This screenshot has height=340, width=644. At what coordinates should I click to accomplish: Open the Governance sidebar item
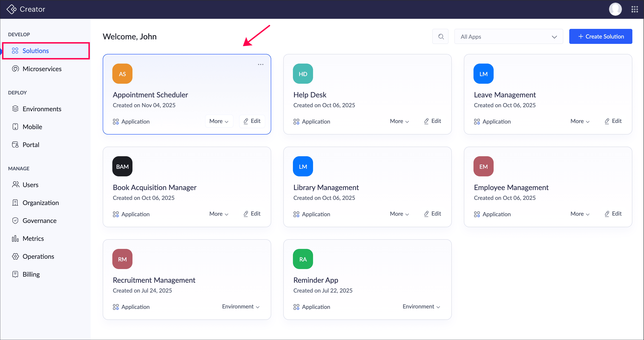pos(39,220)
